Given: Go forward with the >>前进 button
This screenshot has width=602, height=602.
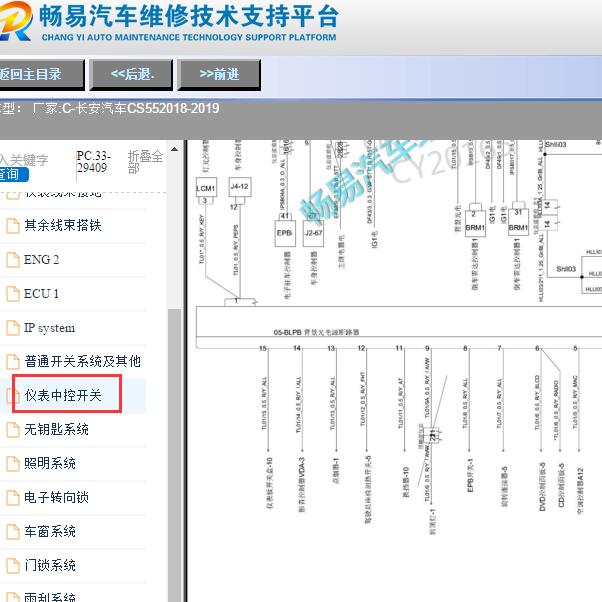Looking at the screenshot, I should click(x=219, y=74).
